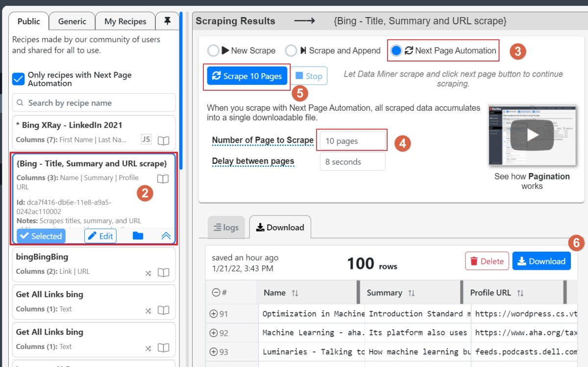Open the folder icon on the selected recipe
This screenshot has height=367, width=588.
[x=138, y=236]
